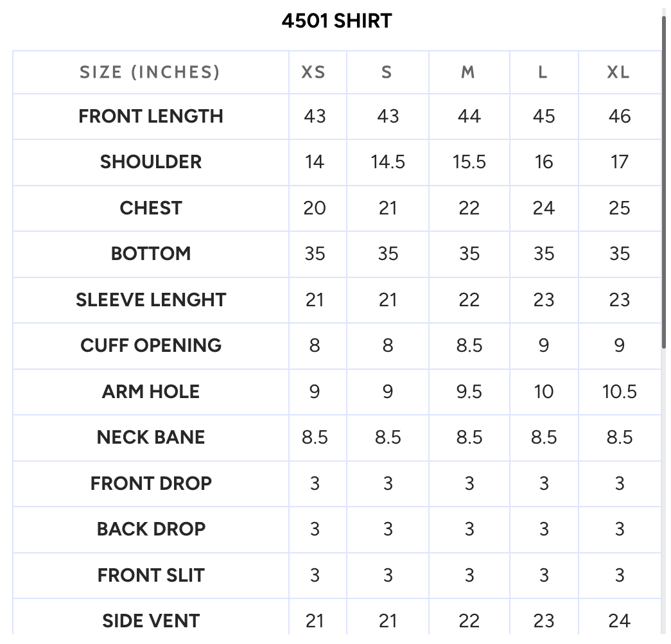The height and width of the screenshot is (644, 671).
Task: Click the NECK BANE row label
Action: (x=151, y=437)
